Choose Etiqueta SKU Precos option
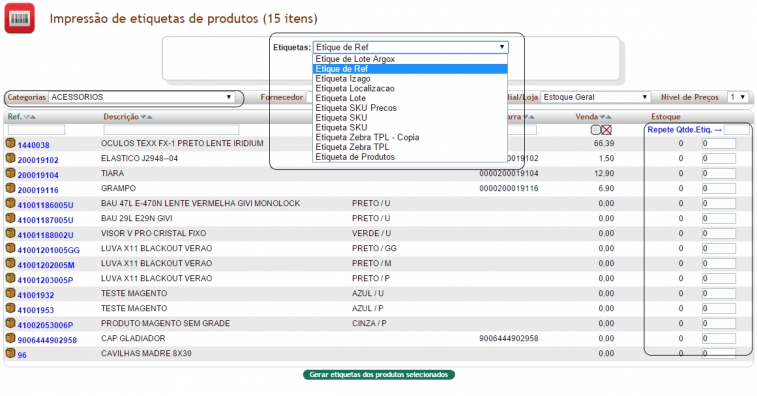The height and width of the screenshot is (396, 757). coord(410,108)
